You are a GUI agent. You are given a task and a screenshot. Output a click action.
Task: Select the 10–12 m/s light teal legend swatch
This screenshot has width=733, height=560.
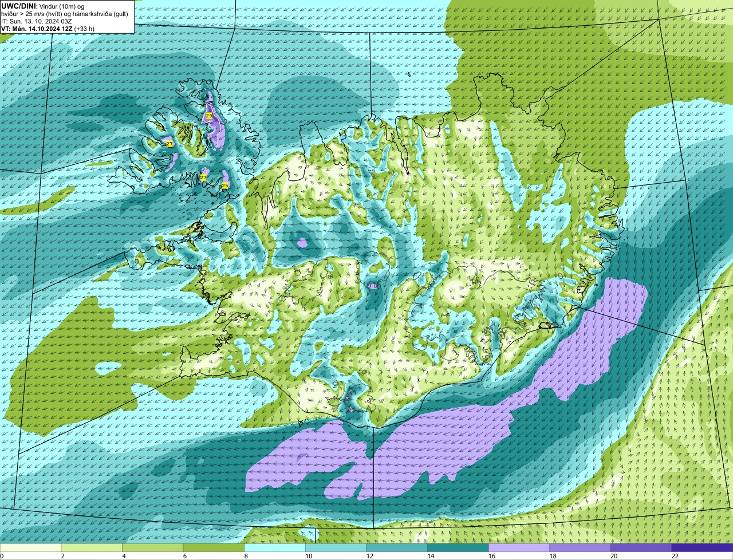click(x=336, y=547)
